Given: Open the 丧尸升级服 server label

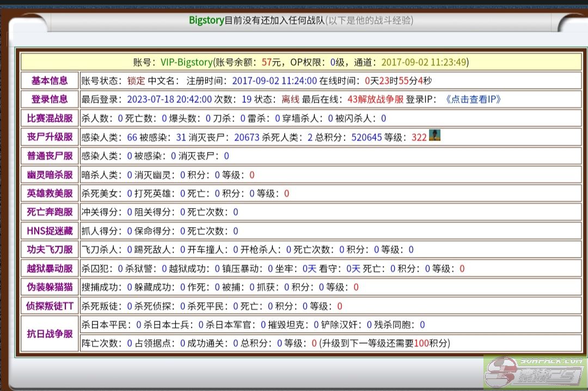Looking at the screenshot, I should click(x=50, y=137).
